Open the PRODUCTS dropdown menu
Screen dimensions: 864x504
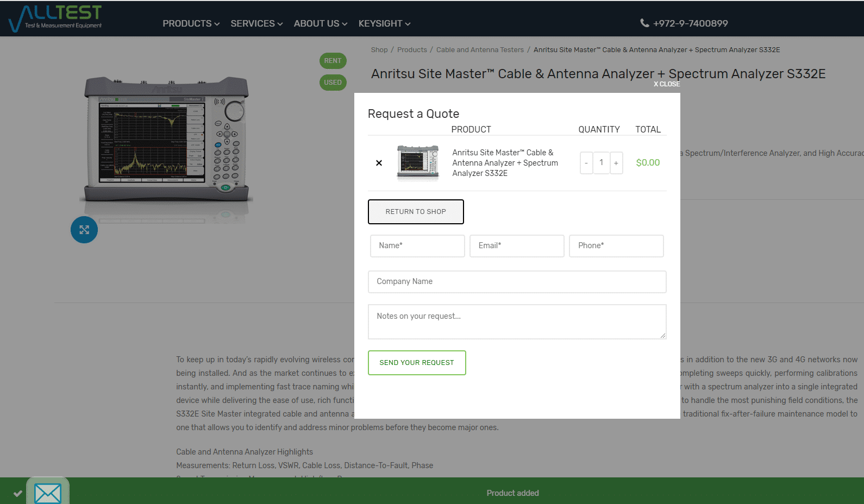[191, 23]
